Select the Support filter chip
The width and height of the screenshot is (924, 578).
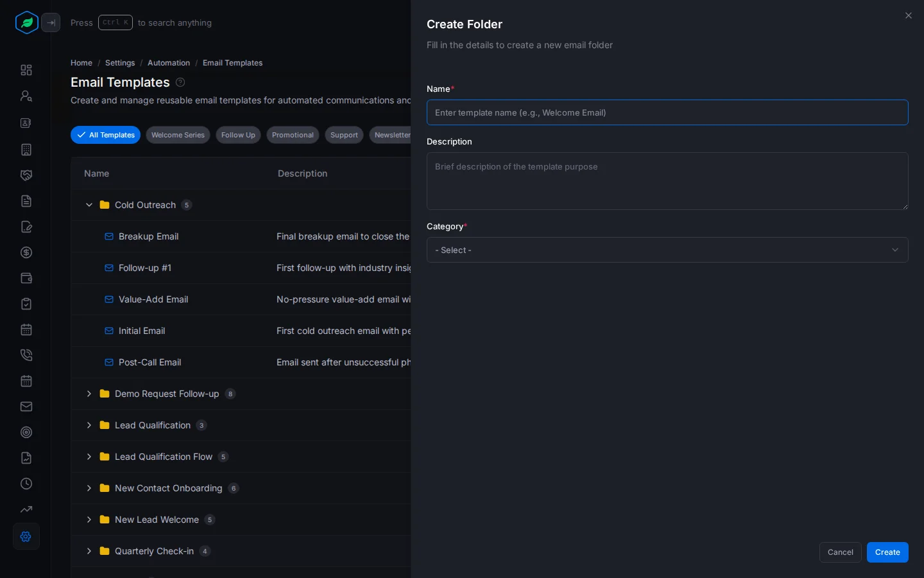pos(344,135)
